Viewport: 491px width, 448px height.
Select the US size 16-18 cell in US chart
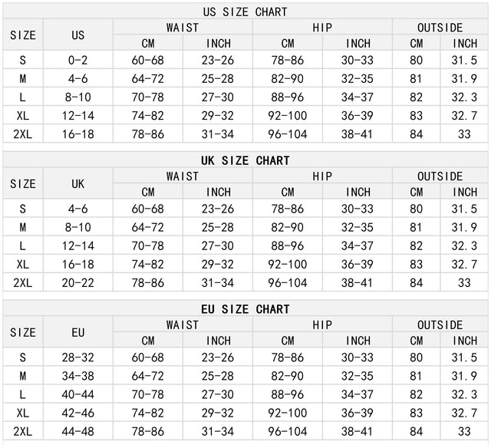point(78,134)
